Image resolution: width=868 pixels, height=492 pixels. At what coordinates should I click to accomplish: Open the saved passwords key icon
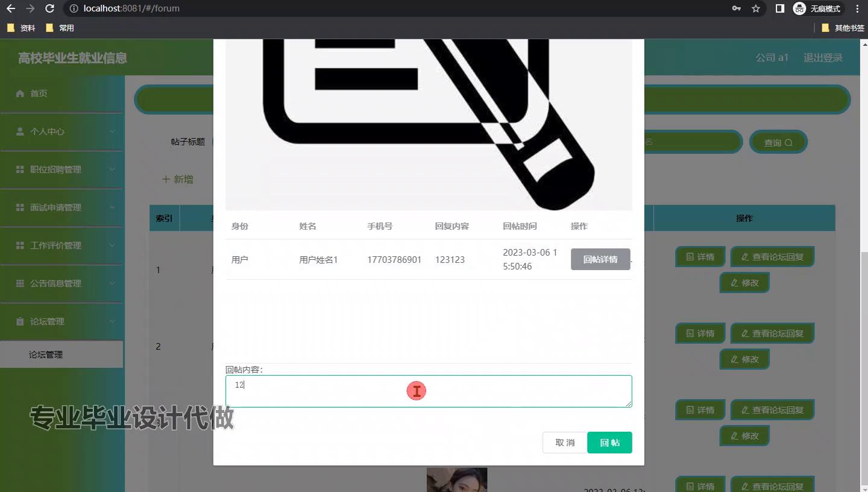tap(736, 8)
